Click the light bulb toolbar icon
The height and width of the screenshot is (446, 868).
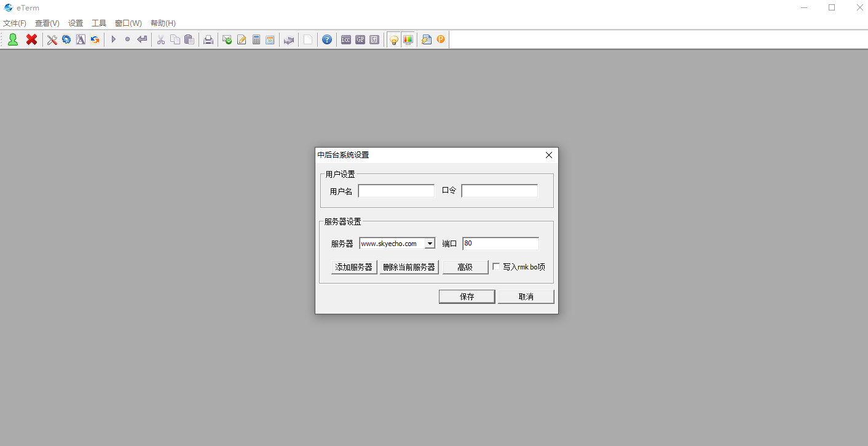coord(394,39)
